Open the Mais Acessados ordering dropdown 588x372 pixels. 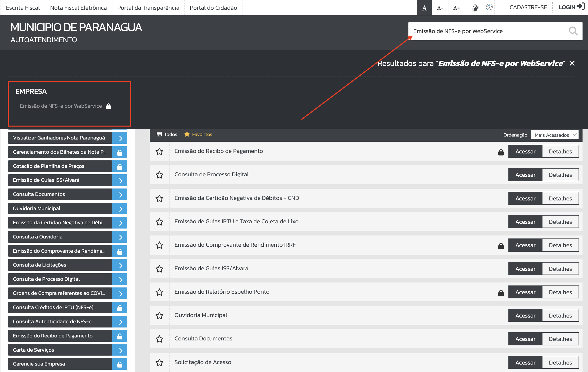(x=555, y=135)
